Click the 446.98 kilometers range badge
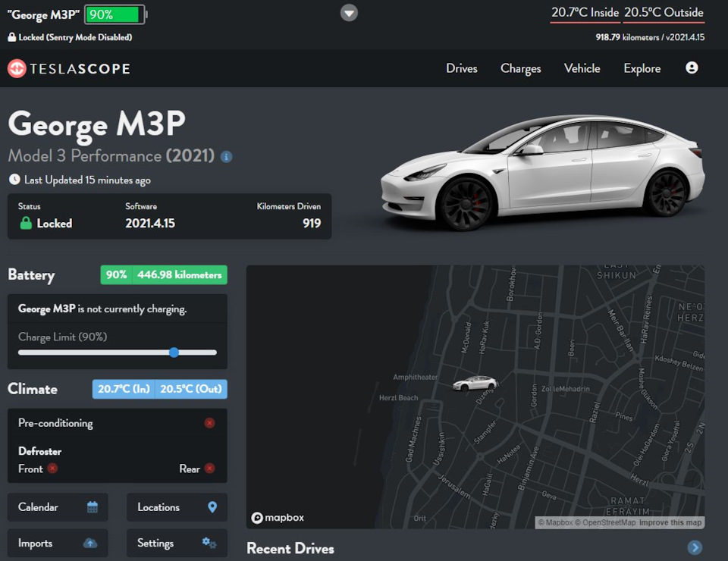The width and height of the screenshot is (728, 561). (180, 274)
